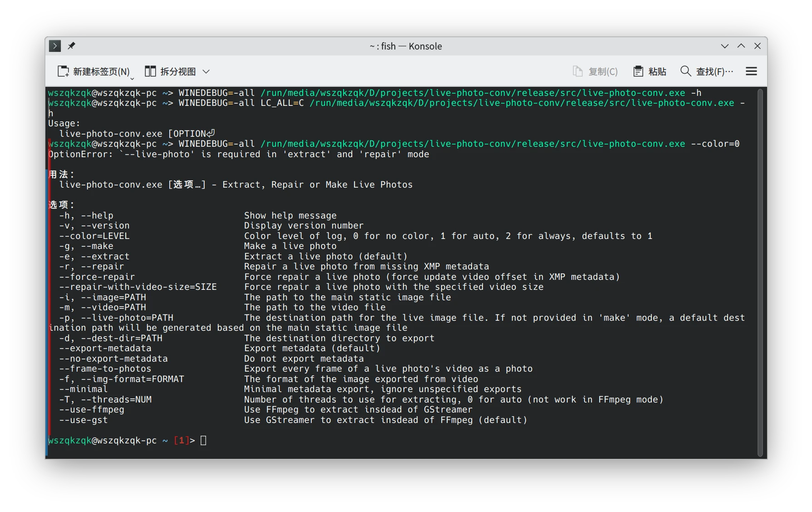Click 'Display version number' description
This screenshot has width=812, height=512.
click(304, 225)
